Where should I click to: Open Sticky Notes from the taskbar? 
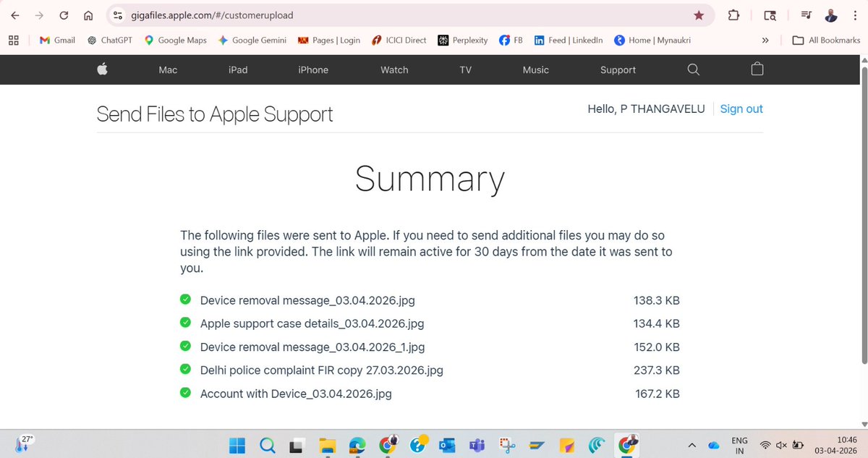pos(566,444)
